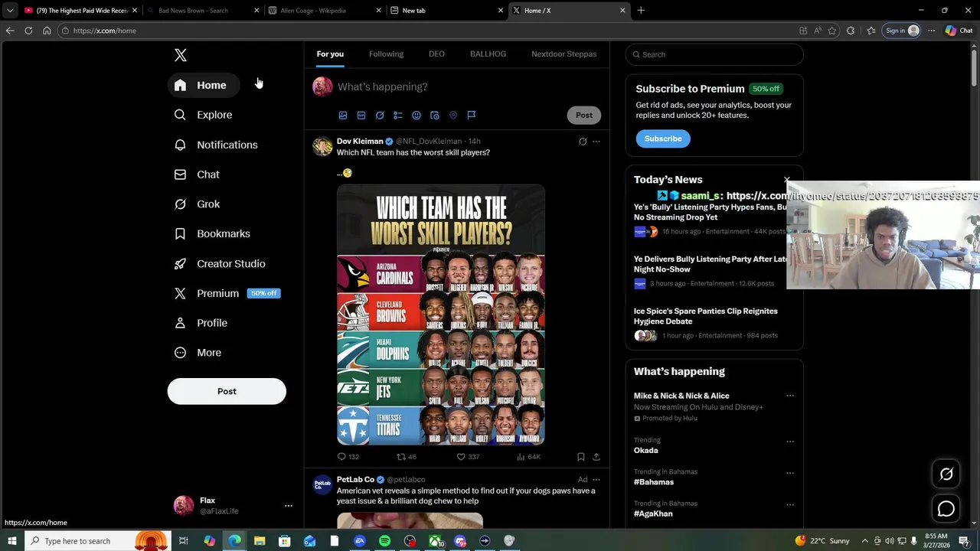Screen dimensions: 980x551
Task: Open a new browser tab with plus
Action: (641, 11)
